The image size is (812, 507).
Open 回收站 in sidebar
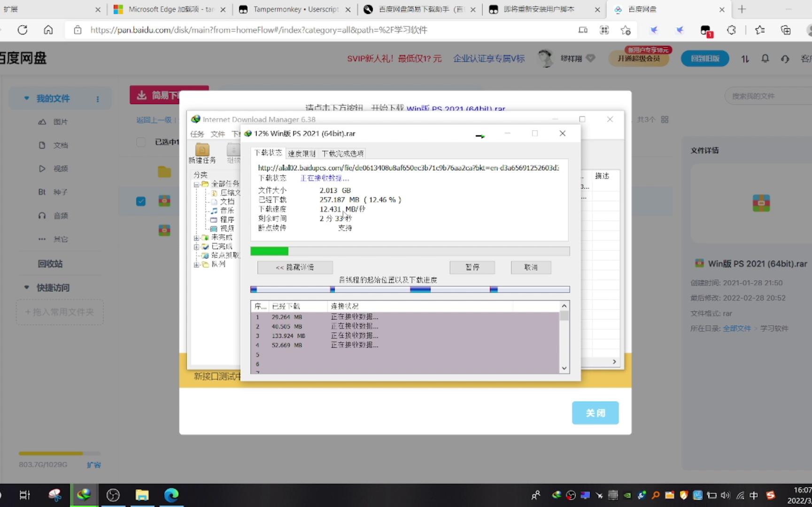click(x=50, y=264)
